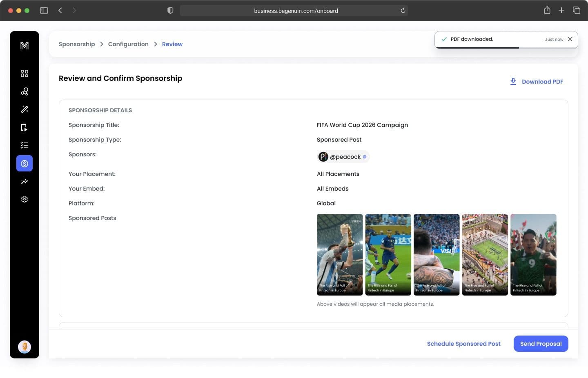
Task: Open the video media icon in sidebar
Action: 24,128
